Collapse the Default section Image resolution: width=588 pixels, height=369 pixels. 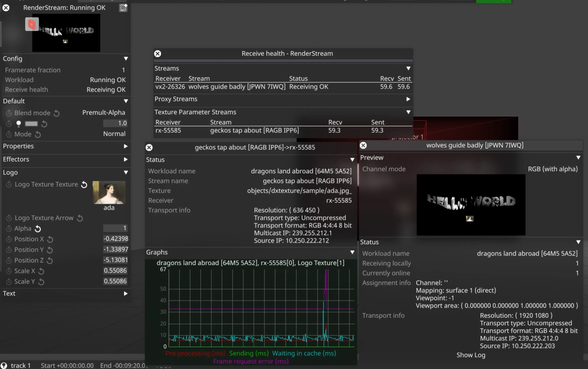126,101
